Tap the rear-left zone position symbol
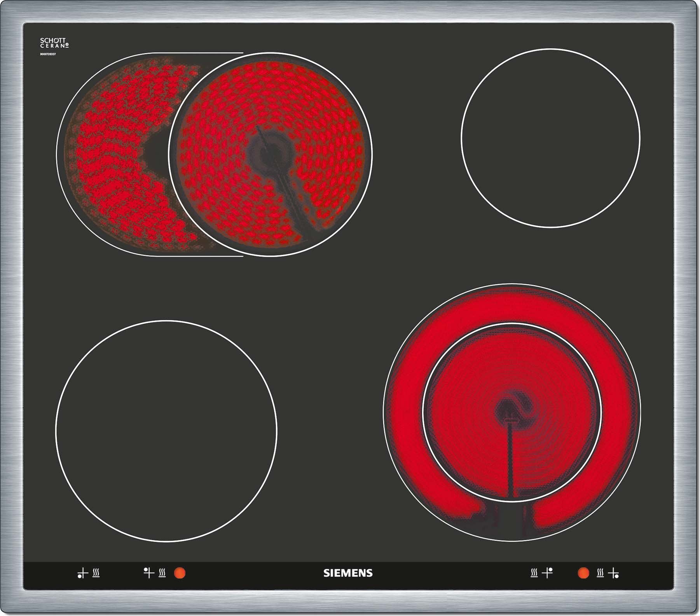 148,572
